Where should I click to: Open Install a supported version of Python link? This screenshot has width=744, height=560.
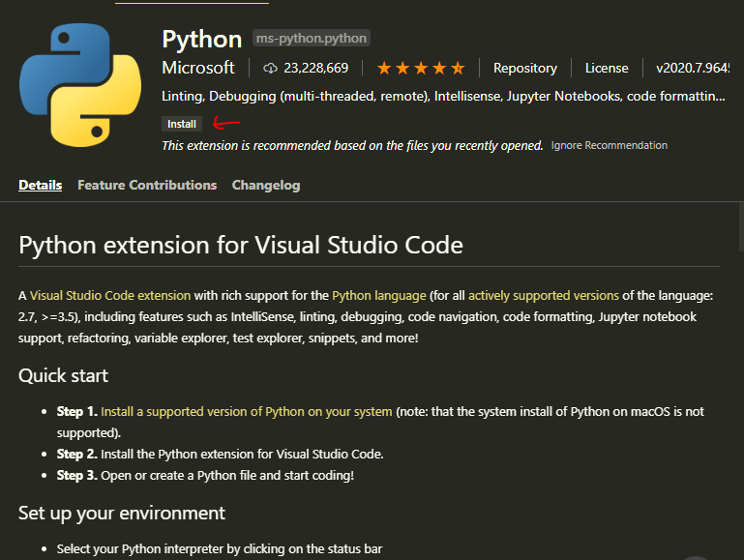(247, 412)
